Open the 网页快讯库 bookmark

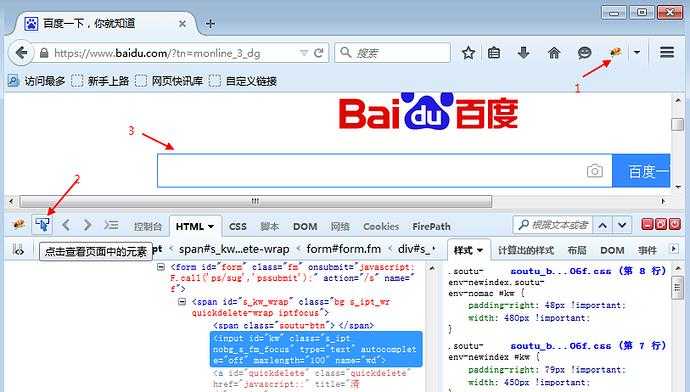click(169, 81)
